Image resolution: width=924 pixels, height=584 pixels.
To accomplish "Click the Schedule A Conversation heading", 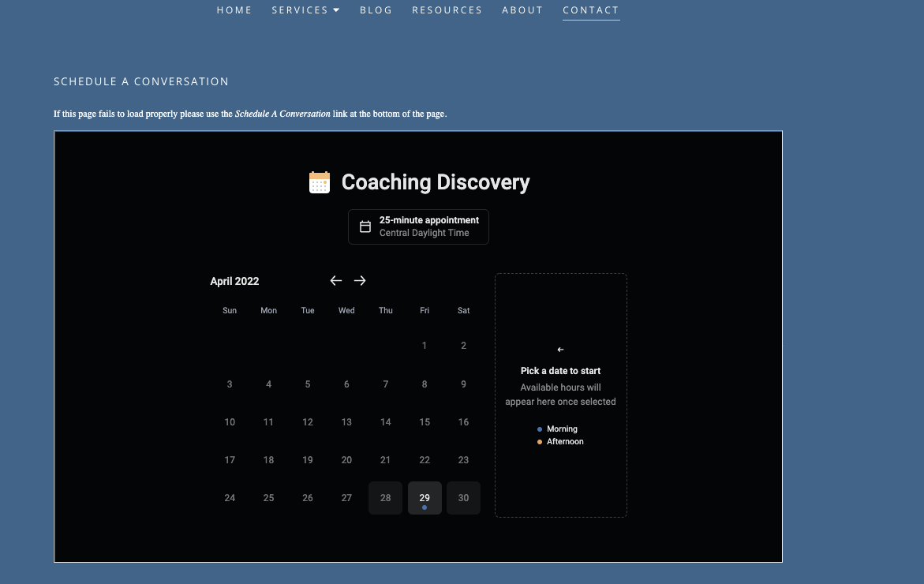I will pyautogui.click(x=140, y=81).
